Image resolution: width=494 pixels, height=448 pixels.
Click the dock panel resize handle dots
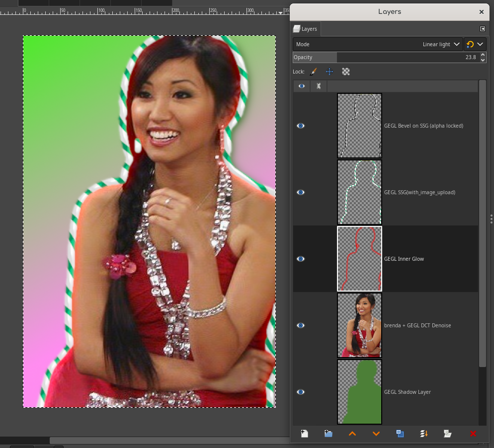[x=491, y=219]
